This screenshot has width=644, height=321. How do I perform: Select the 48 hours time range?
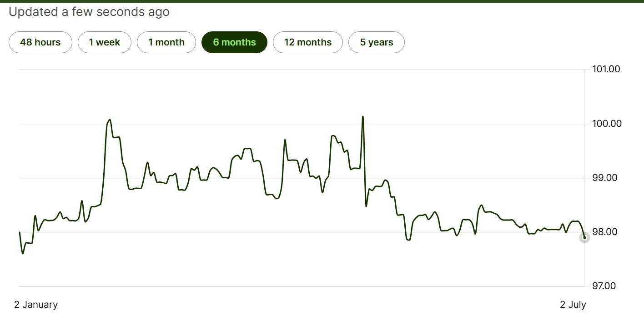[x=40, y=42]
